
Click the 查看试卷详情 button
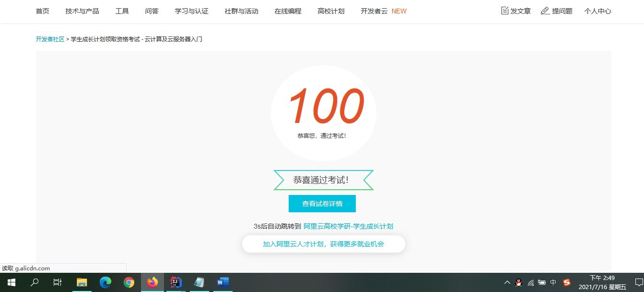click(322, 203)
